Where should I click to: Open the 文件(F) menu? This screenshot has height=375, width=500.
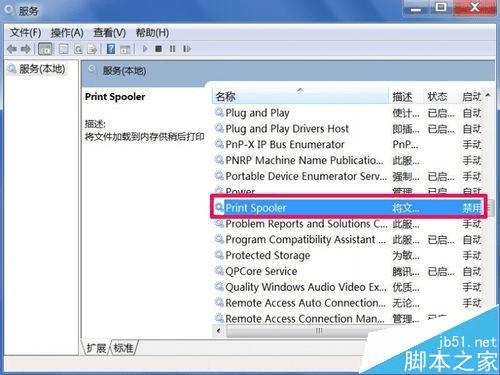[25, 33]
